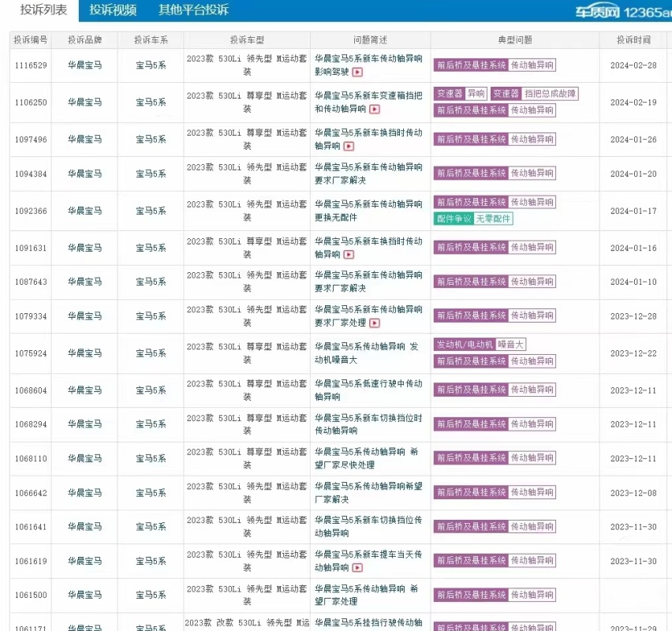Image resolution: width=672 pixels, height=631 pixels.
Task: Open complaint 华晨宝马5系新车传动轴异响更换无配件
Action: click(368, 211)
